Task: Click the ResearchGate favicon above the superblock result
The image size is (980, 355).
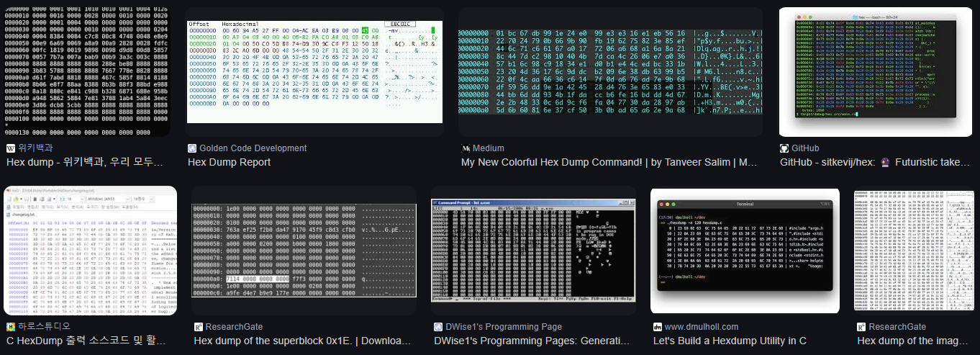Action: [x=199, y=326]
